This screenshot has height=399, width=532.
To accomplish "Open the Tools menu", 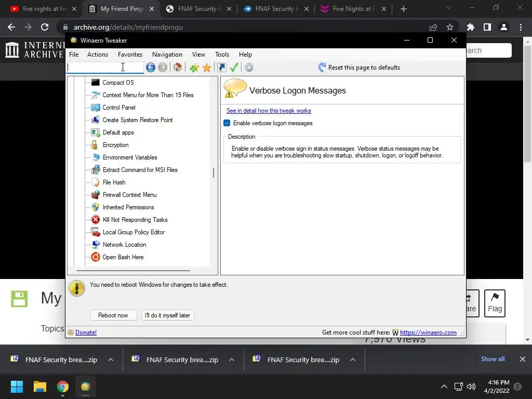I will 222,55.
